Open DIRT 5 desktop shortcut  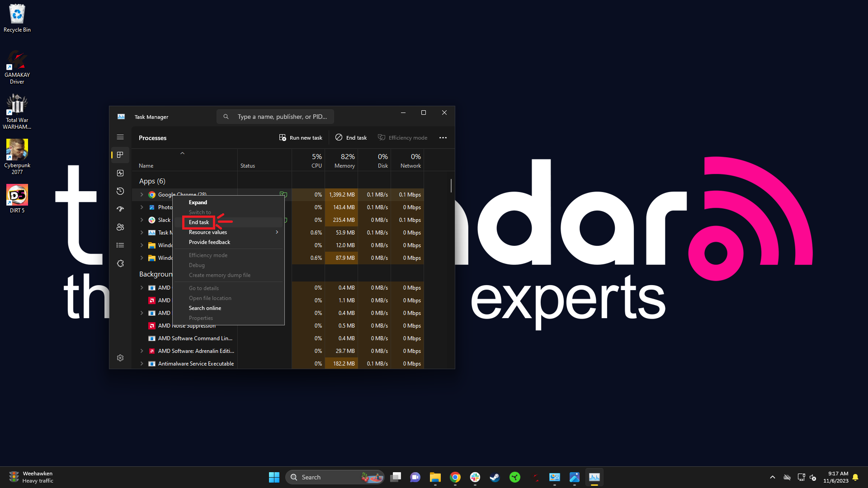pyautogui.click(x=17, y=198)
